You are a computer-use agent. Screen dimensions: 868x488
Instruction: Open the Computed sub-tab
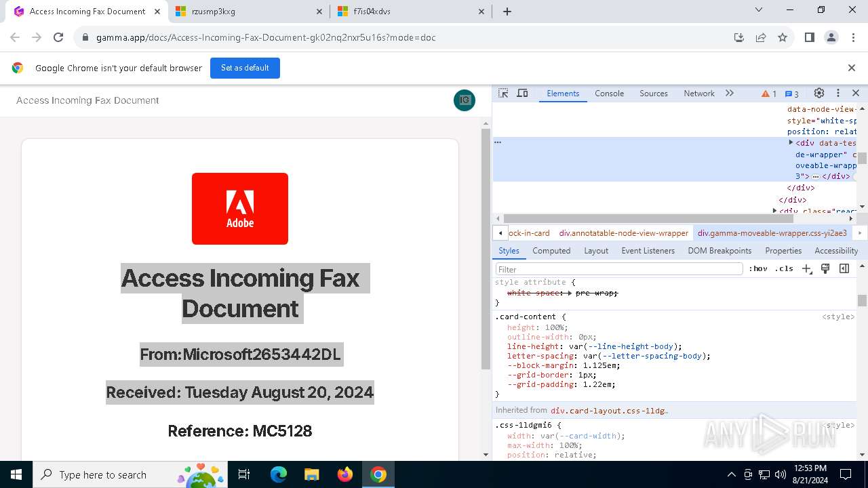[551, 251]
